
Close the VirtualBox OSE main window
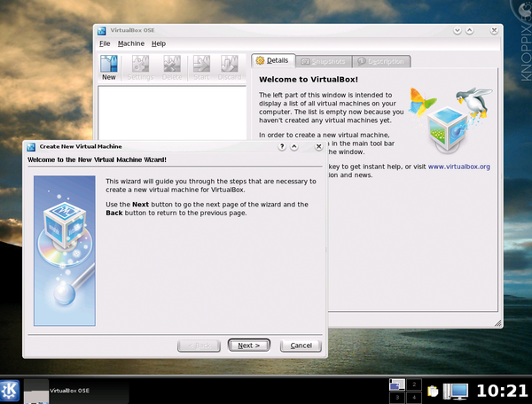point(494,30)
